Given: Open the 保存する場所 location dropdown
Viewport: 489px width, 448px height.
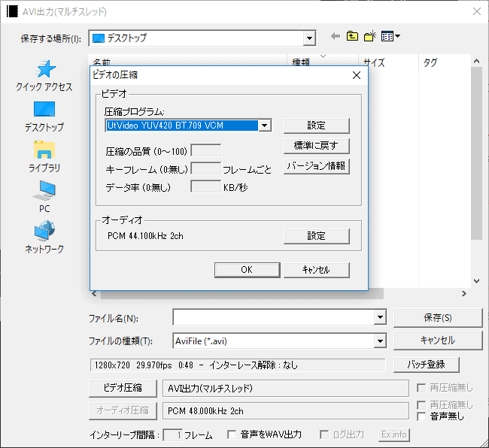Looking at the screenshot, I should (309, 38).
